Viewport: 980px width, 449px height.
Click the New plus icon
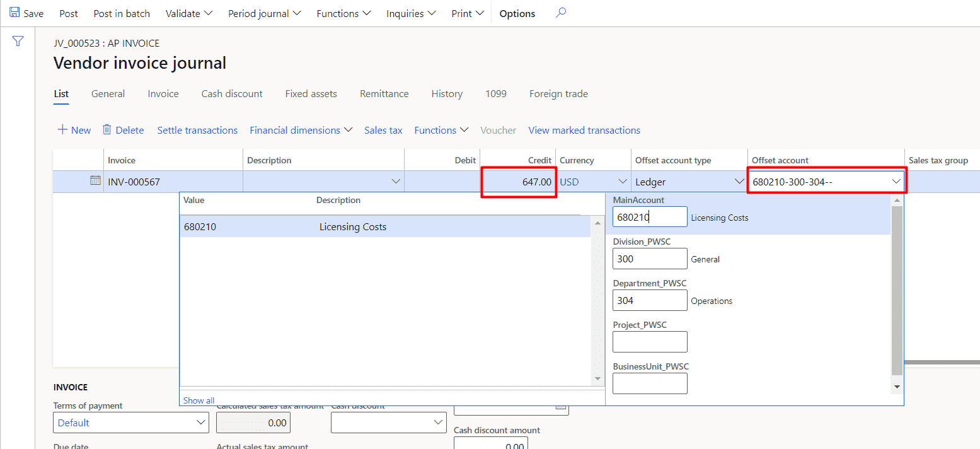pos(62,130)
